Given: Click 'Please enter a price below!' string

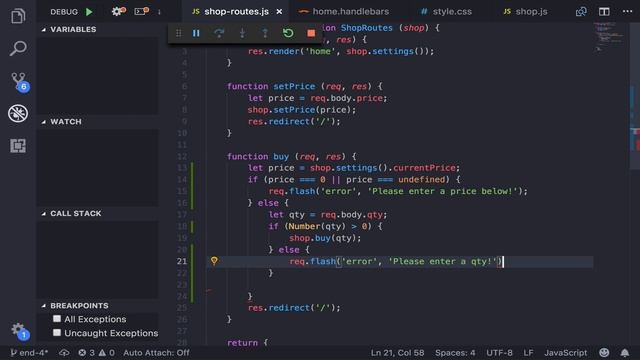Looking at the screenshot, I should [442, 191].
